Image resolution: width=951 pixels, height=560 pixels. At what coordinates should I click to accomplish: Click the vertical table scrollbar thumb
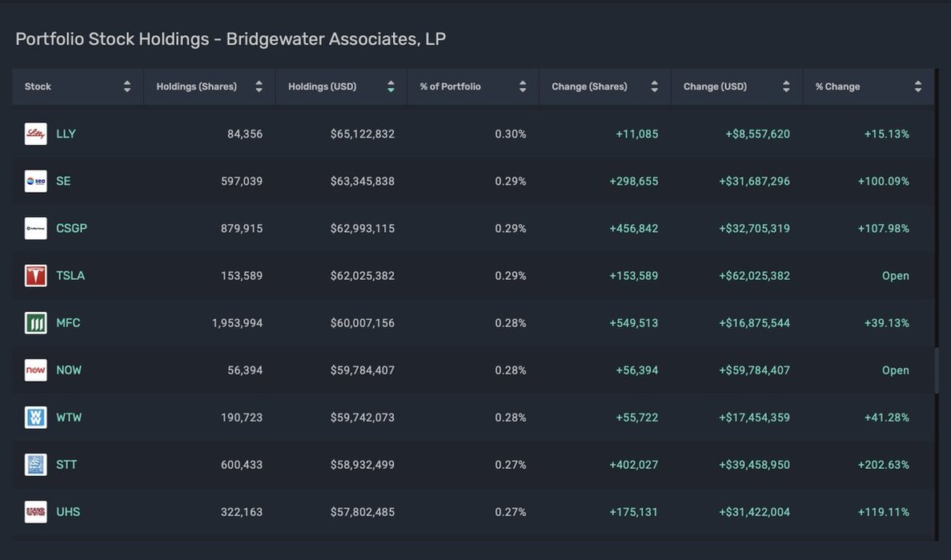pos(937,370)
